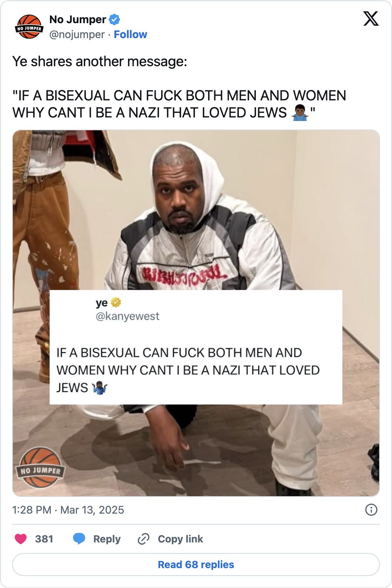Click the blue verified badge beside No Jumper
This screenshot has width=392, height=588.
[x=114, y=20]
